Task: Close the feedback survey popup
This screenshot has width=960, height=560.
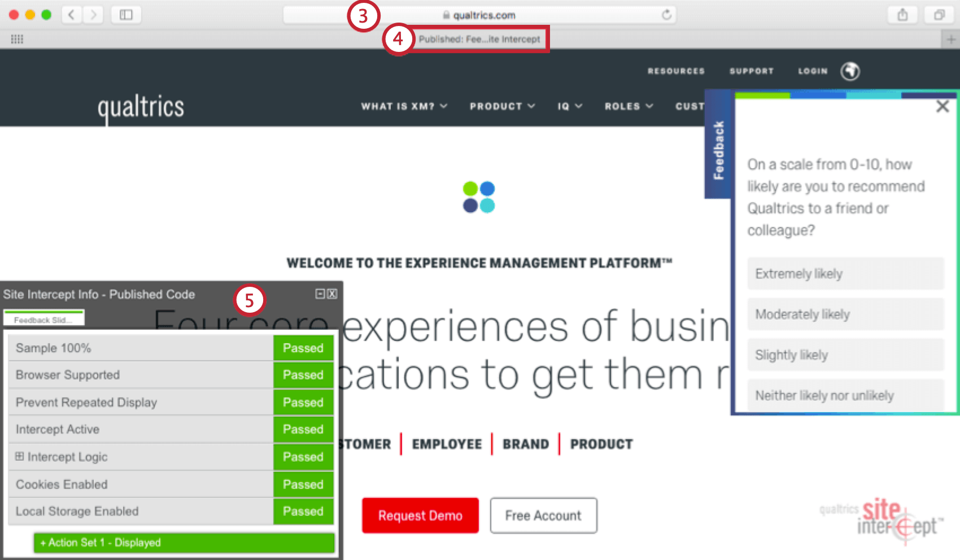Action: click(942, 106)
